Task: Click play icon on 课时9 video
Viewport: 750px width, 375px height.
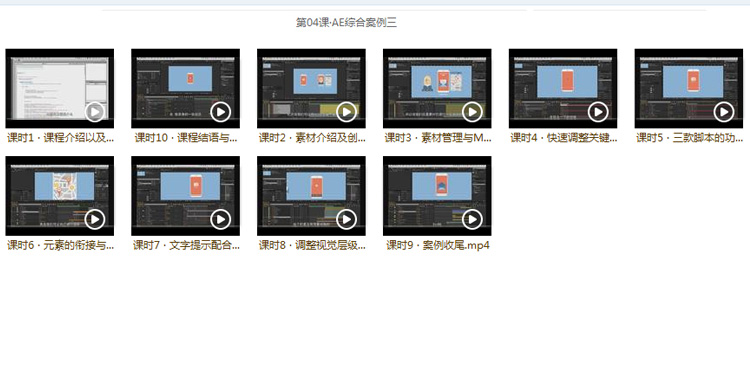Action: pyautogui.click(x=472, y=220)
